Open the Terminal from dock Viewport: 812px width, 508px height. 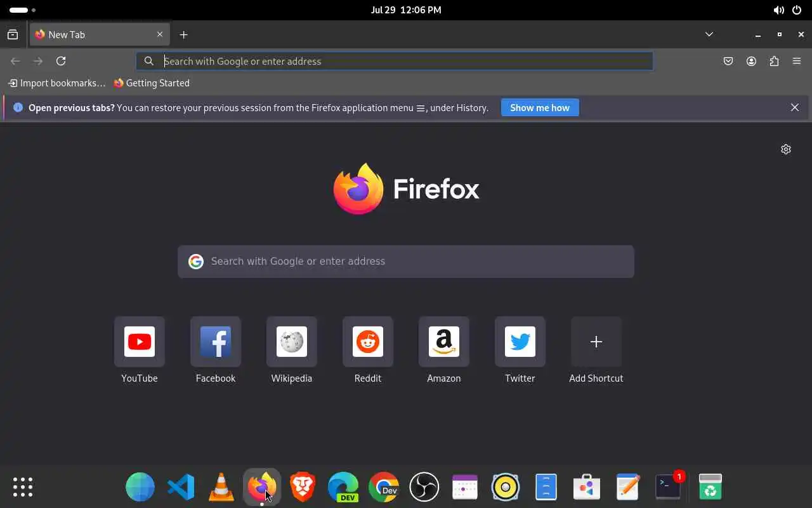pos(668,487)
